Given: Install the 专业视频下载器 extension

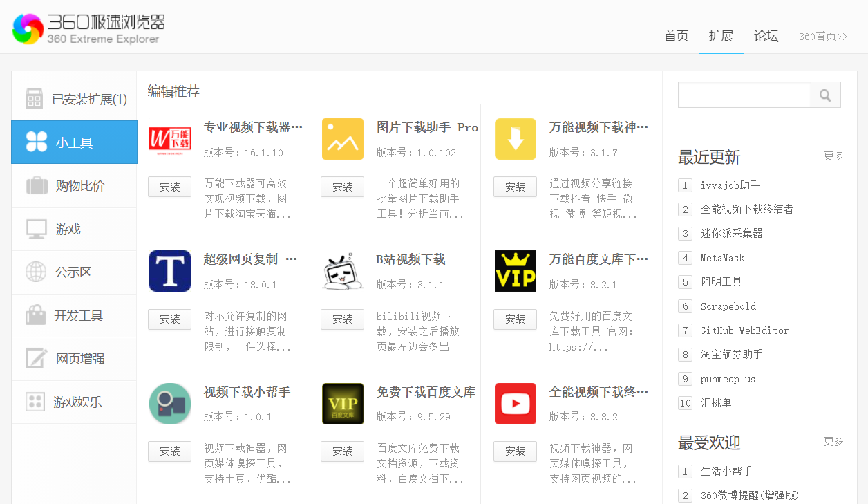Looking at the screenshot, I should 170,187.
